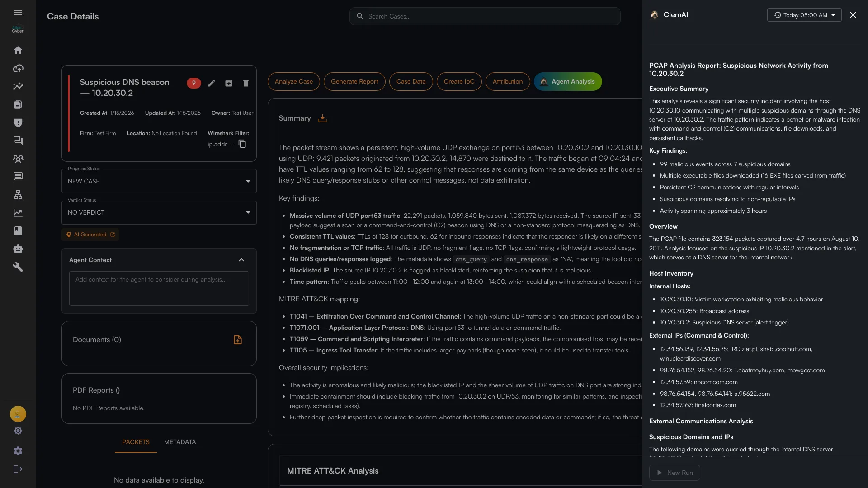Viewport: 868px width, 488px height.
Task: Click the Algo Cyber logo
Action: tap(18, 30)
